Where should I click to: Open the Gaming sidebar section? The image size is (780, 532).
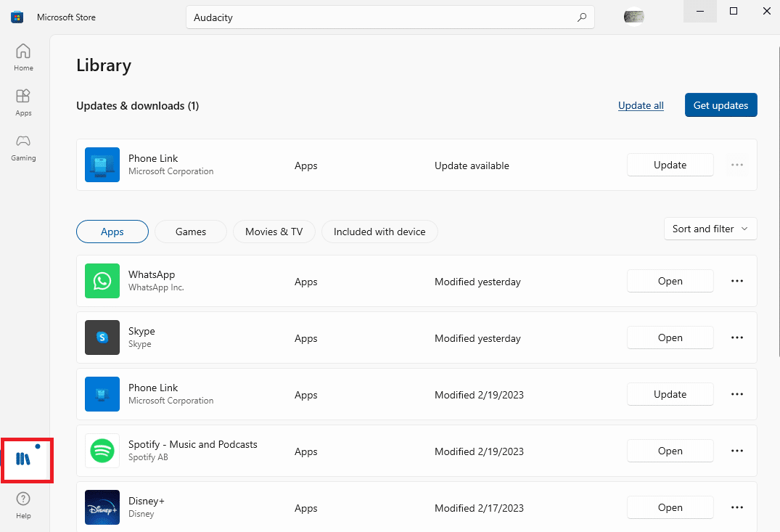(23, 147)
